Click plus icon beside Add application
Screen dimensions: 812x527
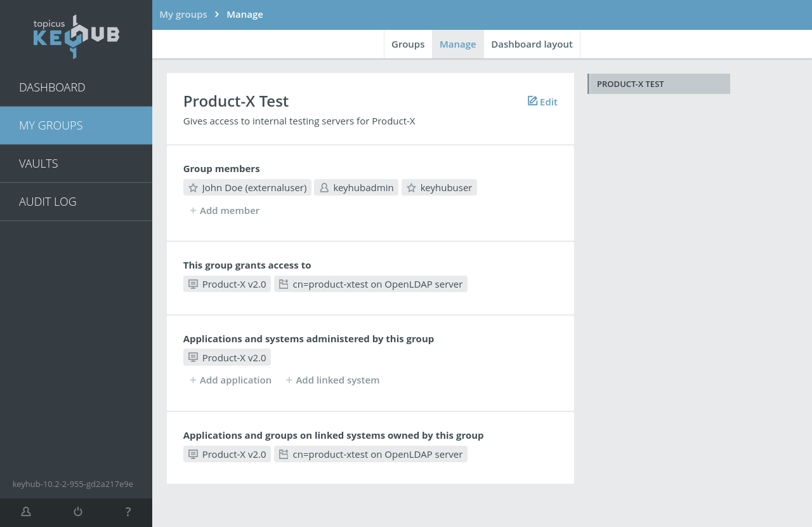193,380
